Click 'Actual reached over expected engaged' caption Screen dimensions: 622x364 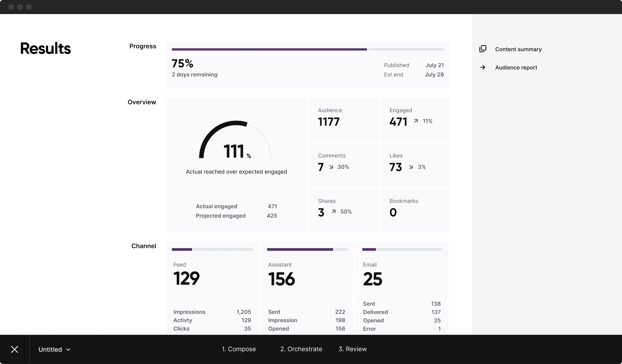click(x=236, y=172)
